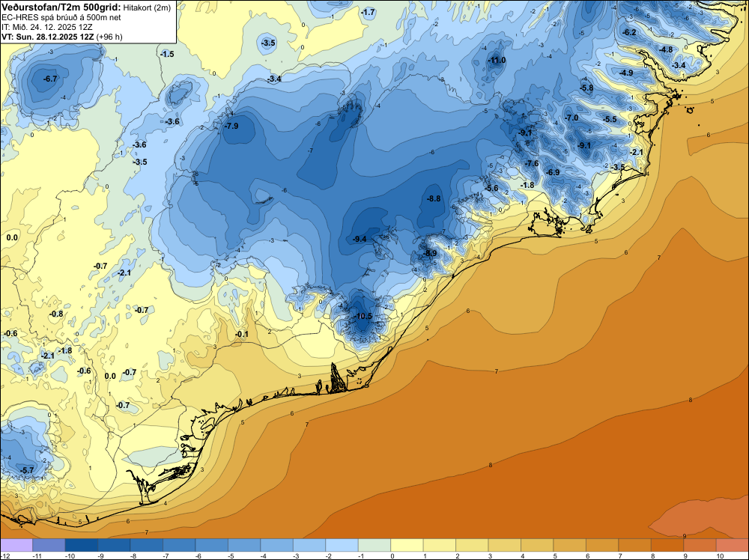Click the '8' legend scale value
Image resolution: width=749 pixels, height=560 pixels.
tap(652, 556)
